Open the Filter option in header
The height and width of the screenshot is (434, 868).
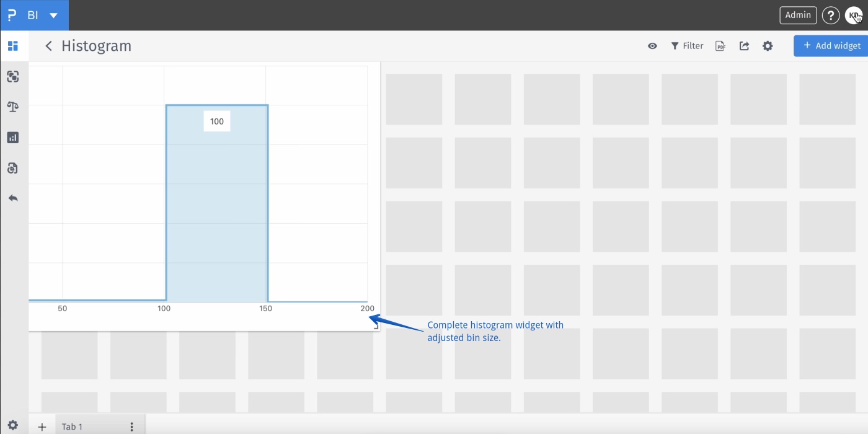point(687,46)
